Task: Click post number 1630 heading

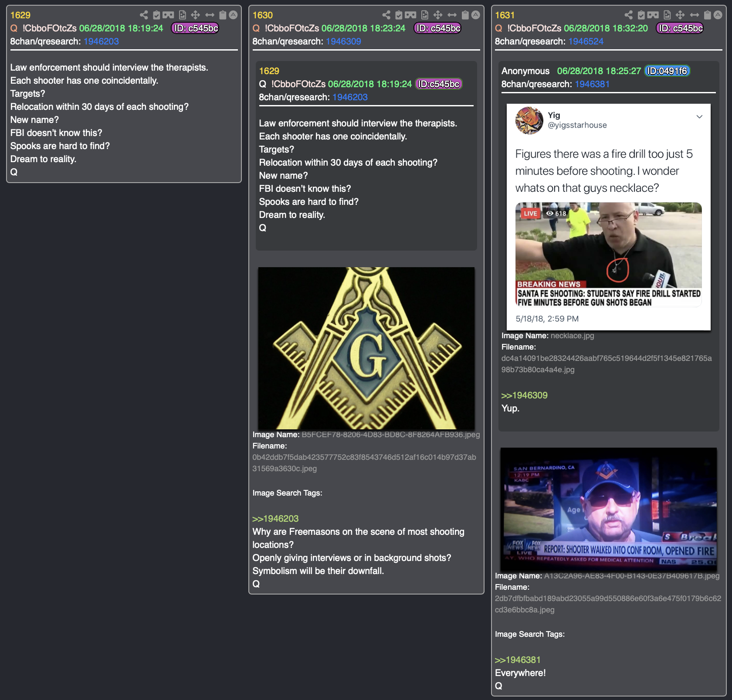Action: click(x=263, y=15)
